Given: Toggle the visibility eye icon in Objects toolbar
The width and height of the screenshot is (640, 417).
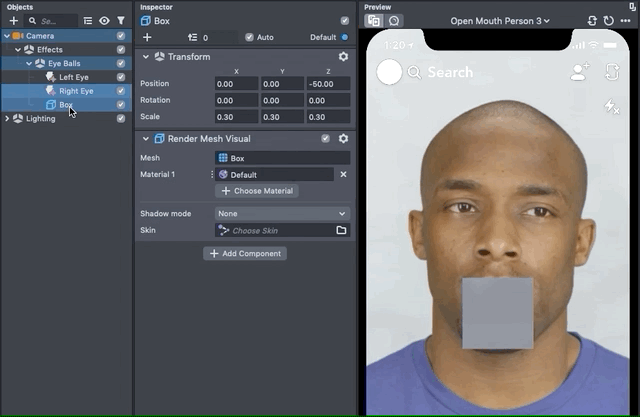Looking at the screenshot, I should point(104,20).
